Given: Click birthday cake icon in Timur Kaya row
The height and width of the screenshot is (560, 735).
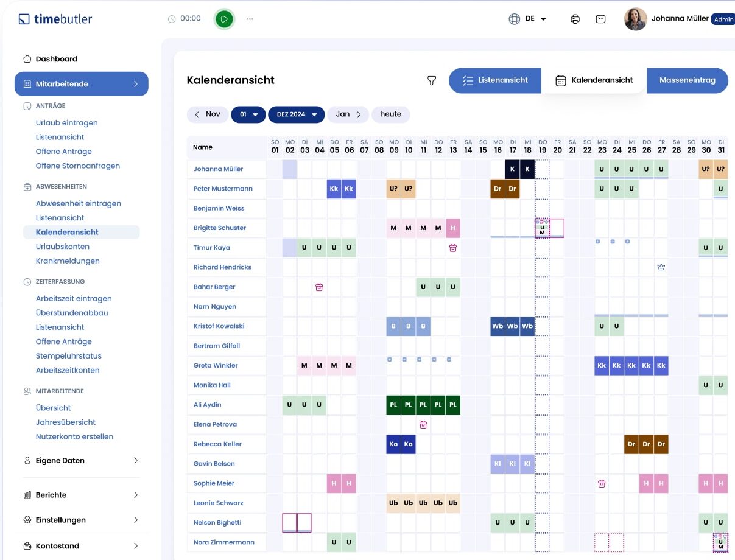Looking at the screenshot, I should pyautogui.click(x=453, y=248).
